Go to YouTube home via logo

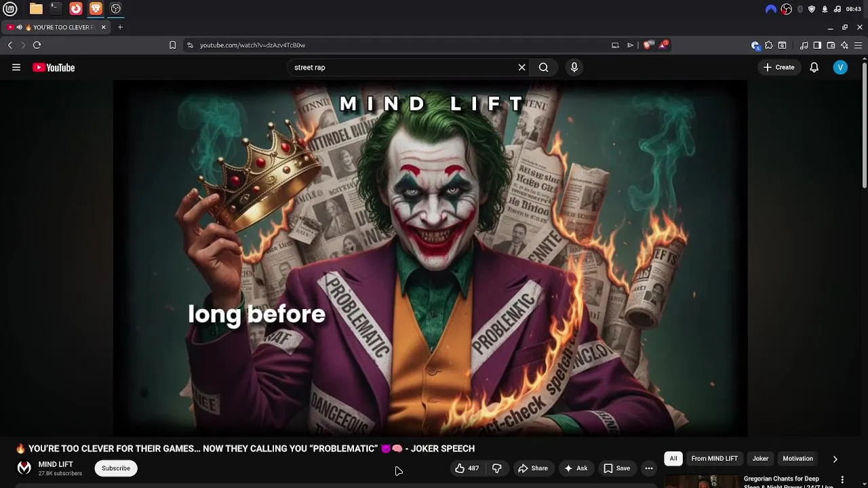coord(54,67)
